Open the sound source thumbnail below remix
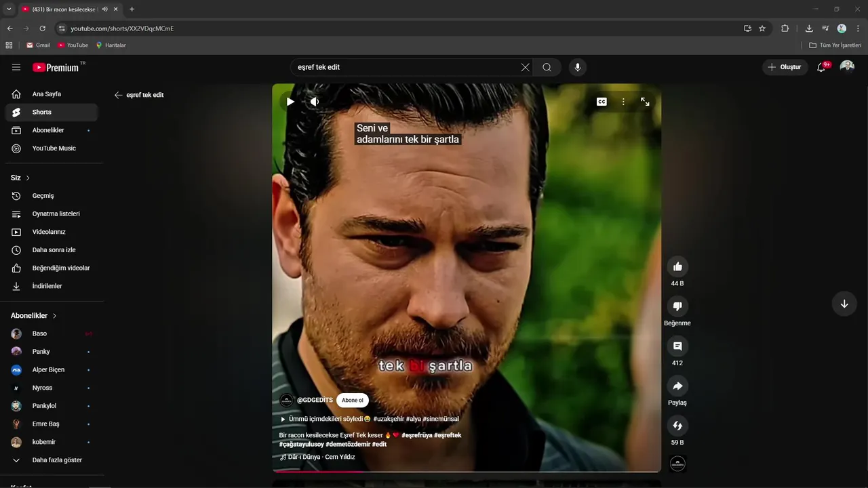The width and height of the screenshot is (868, 488). pyautogui.click(x=677, y=464)
